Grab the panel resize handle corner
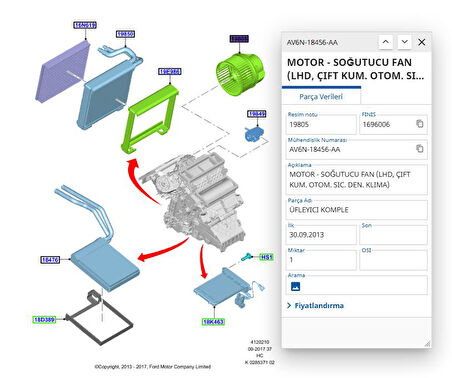Screen dimensions: 452x378 [x=427, y=344]
